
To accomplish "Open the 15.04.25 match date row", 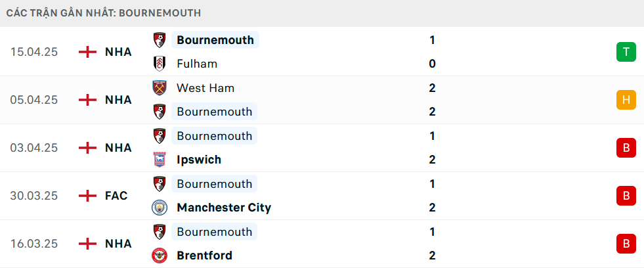I will pos(34,52).
